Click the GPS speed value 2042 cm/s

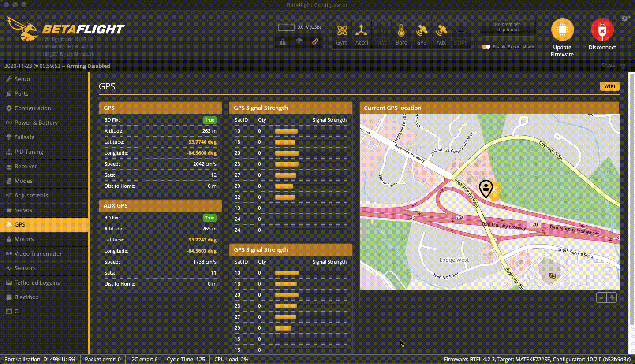(205, 164)
